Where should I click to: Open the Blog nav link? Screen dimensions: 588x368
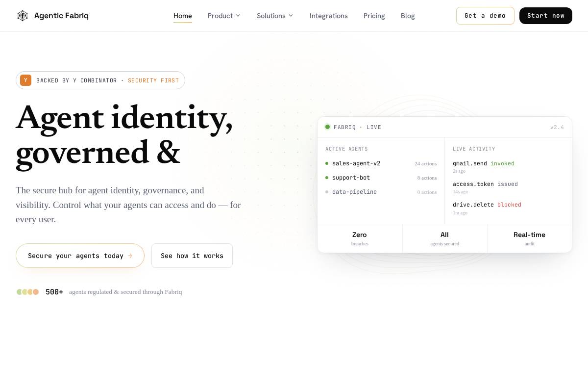(408, 16)
